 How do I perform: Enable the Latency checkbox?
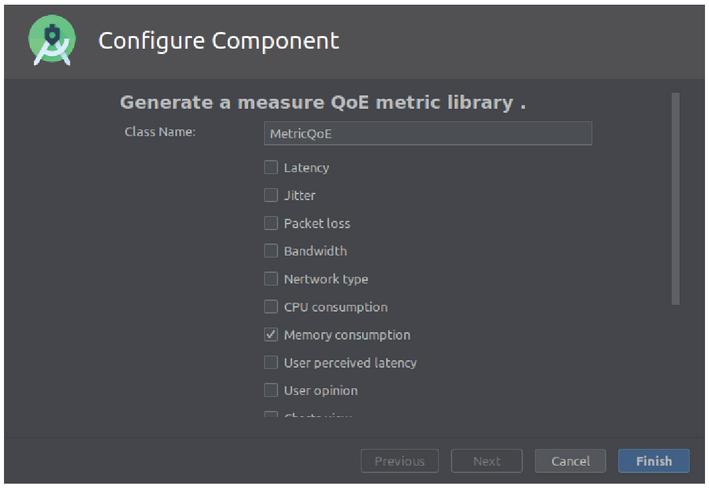point(271,168)
